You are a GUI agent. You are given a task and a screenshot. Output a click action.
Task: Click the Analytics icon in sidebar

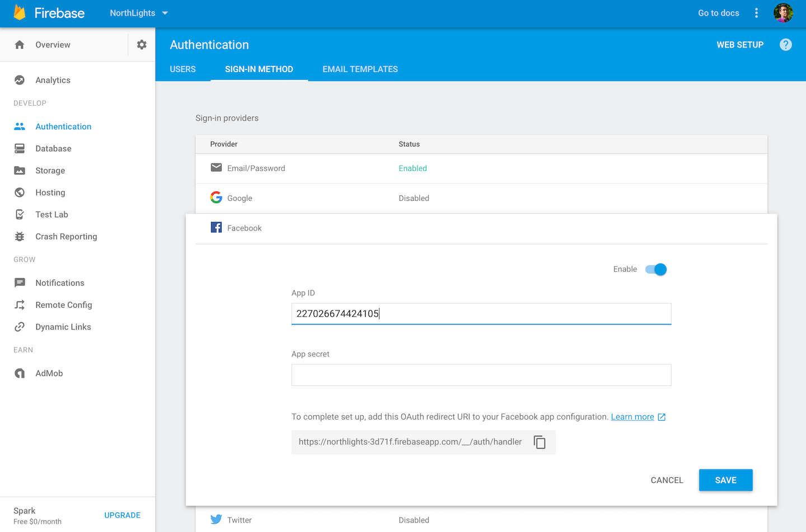pos(20,80)
